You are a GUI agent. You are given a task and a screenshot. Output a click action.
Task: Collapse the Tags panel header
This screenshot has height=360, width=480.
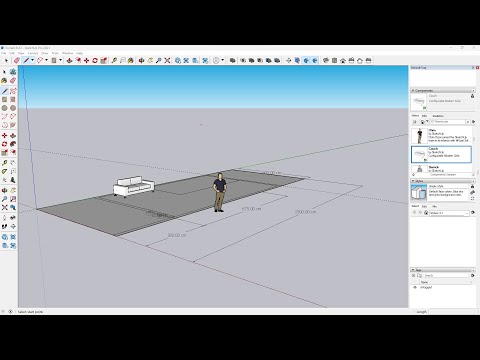point(443,270)
